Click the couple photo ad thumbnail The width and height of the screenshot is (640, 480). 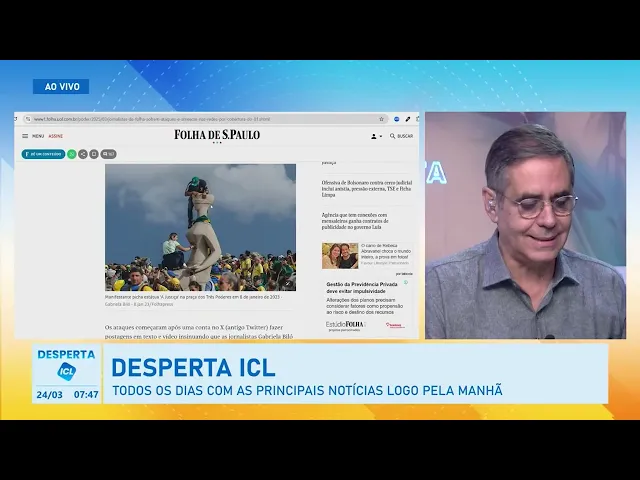pyautogui.click(x=340, y=256)
